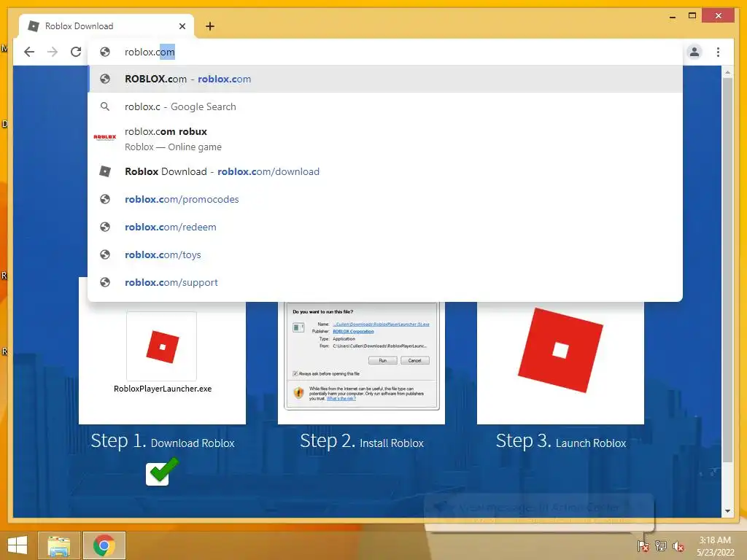Open Action Center flag icon in system tray
The width and height of the screenshot is (747, 560).
point(643,546)
